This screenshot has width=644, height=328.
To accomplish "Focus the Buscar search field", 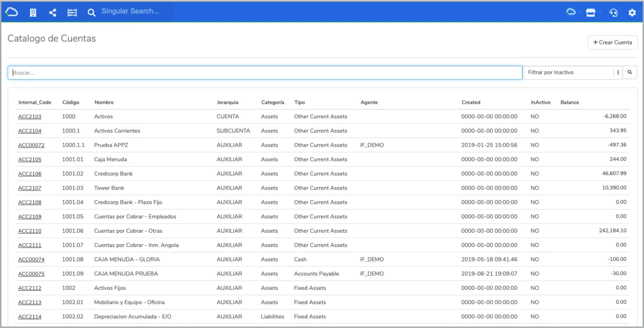I will [265, 72].
